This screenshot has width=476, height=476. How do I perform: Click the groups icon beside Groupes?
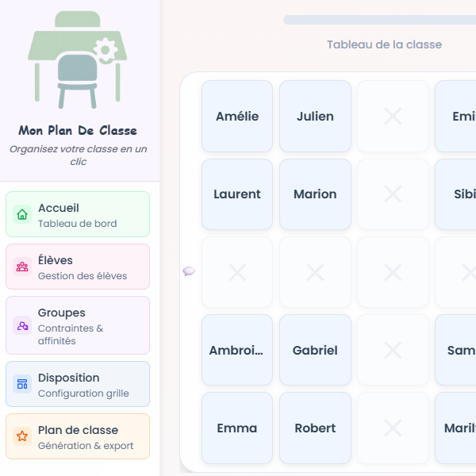(x=22, y=325)
